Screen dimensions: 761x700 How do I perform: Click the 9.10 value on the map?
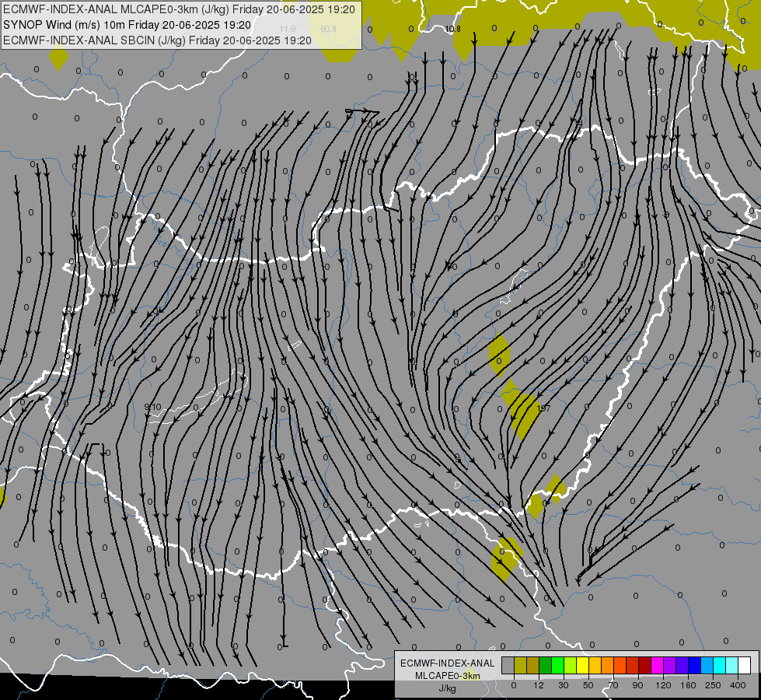152,407
